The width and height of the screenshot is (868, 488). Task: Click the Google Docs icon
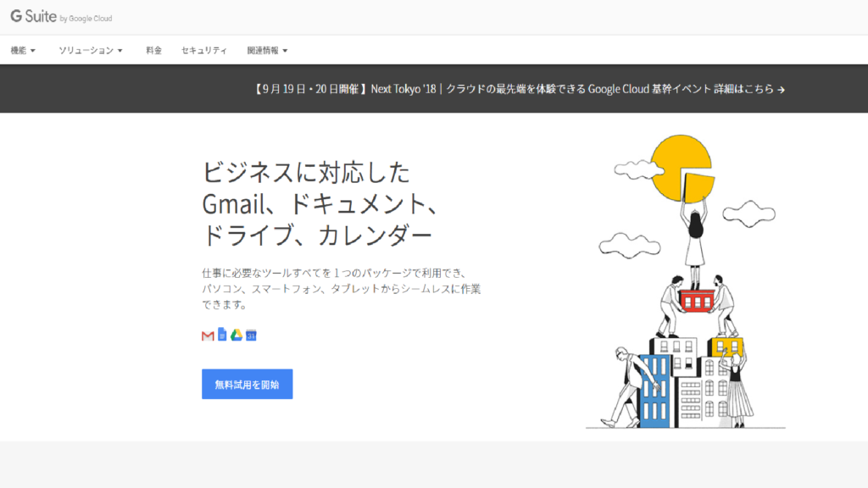(x=222, y=334)
